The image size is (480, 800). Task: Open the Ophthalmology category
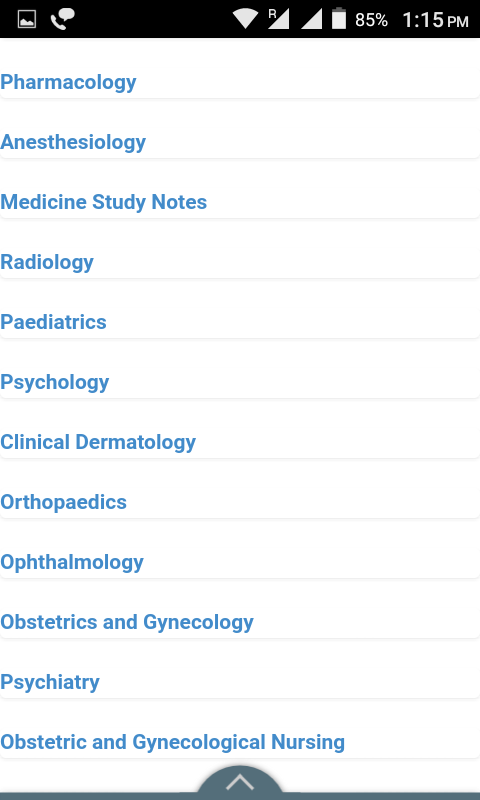[x=72, y=562]
